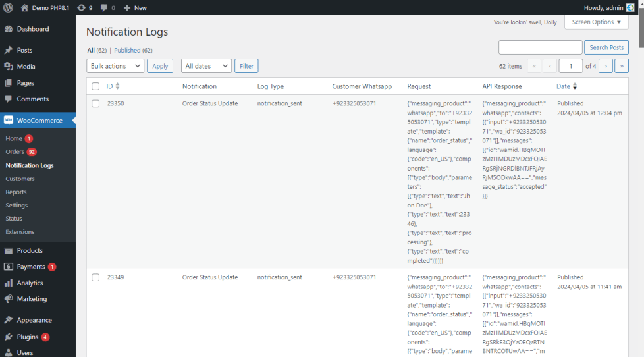Open the All dates filter dropdown

click(206, 66)
